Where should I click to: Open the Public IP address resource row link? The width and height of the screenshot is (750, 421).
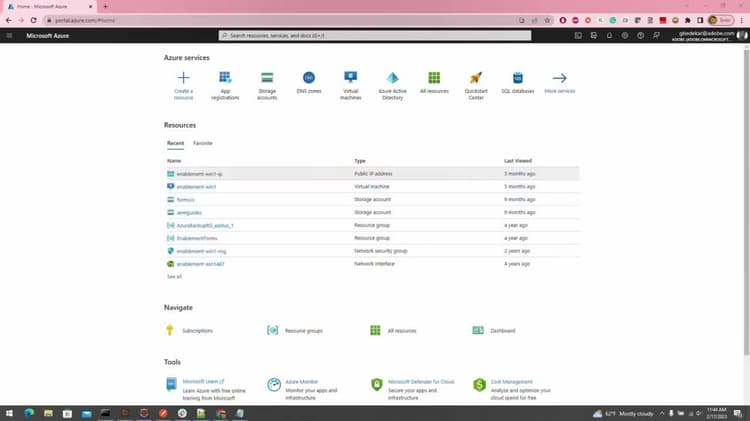[199, 174]
